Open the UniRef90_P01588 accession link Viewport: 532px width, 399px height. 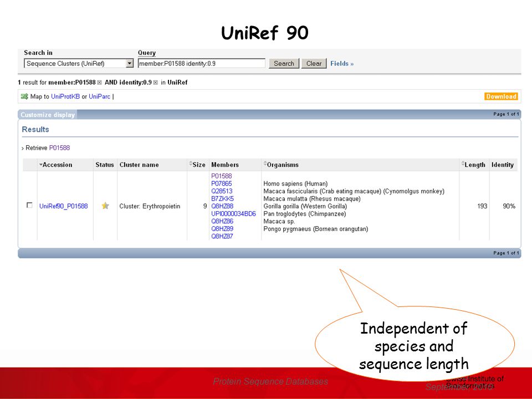(63, 206)
